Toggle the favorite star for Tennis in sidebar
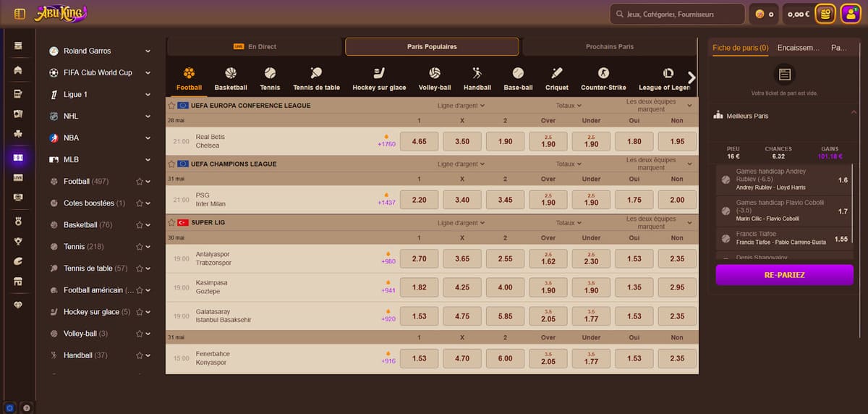 (x=140, y=247)
